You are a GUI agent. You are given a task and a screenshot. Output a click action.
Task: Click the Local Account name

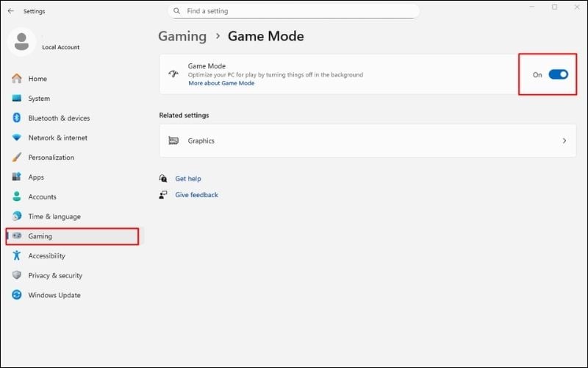(x=61, y=47)
